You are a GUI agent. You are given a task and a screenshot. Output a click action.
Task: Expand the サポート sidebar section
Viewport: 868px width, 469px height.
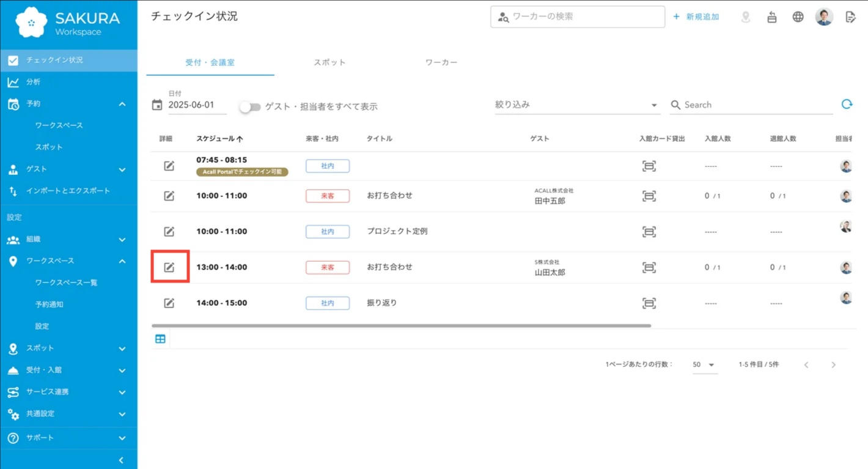(122, 438)
